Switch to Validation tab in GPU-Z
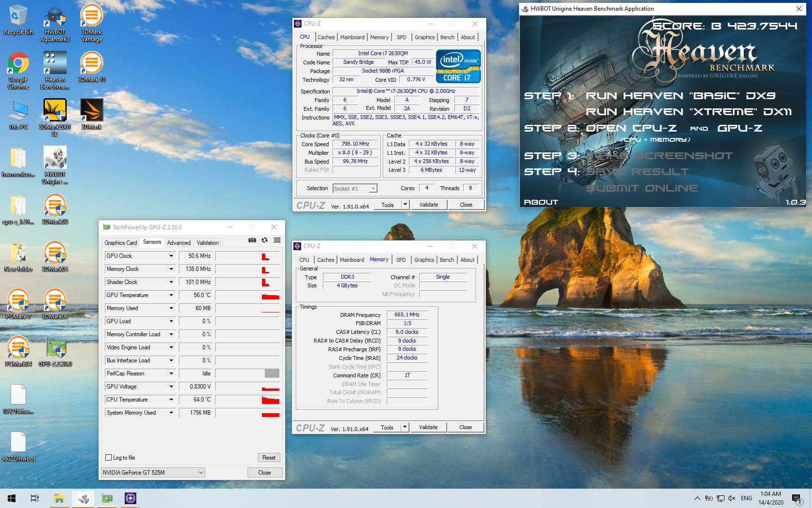Image resolution: width=812 pixels, height=508 pixels. [x=208, y=242]
